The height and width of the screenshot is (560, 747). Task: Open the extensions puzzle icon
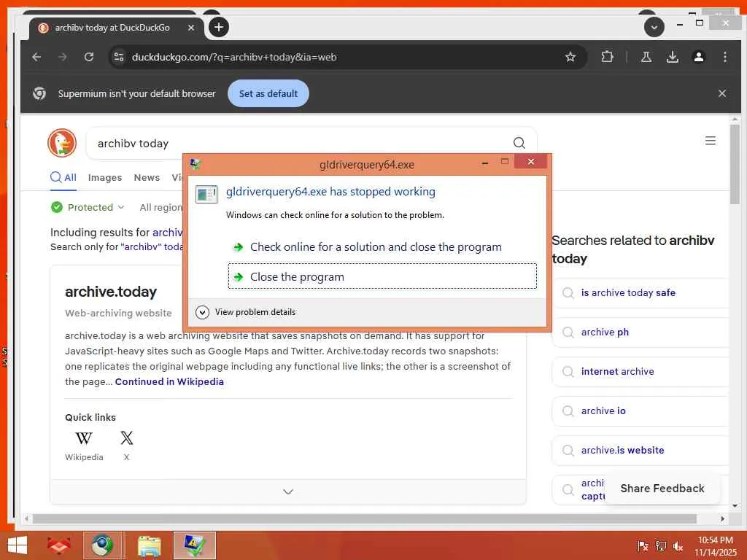607,57
